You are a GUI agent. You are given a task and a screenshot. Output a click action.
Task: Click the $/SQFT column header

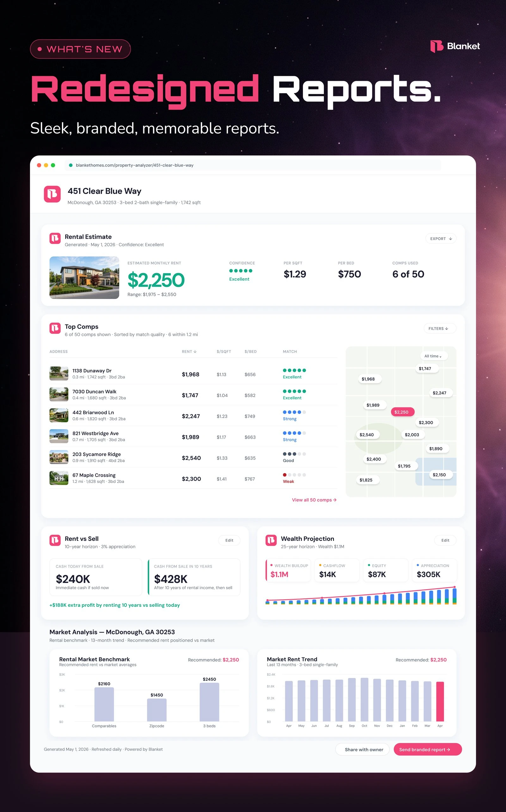(x=224, y=351)
